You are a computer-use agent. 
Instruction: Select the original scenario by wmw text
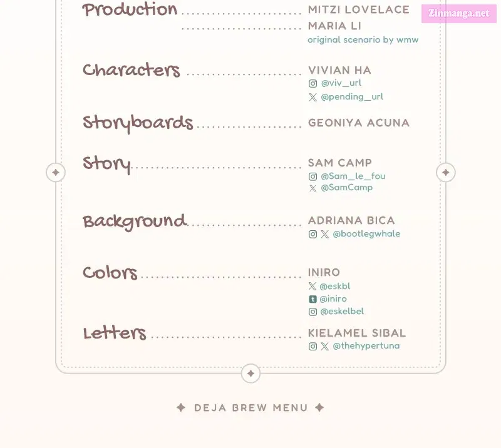pyautogui.click(x=363, y=39)
